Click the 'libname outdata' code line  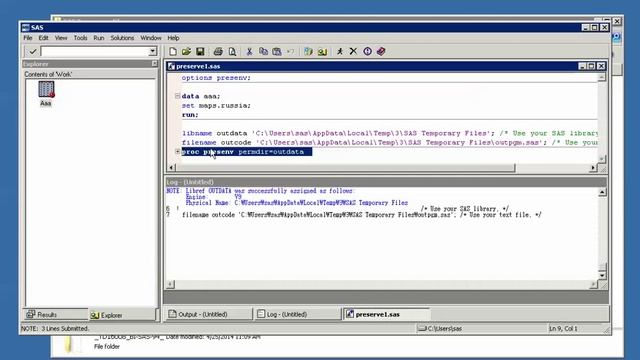389,133
